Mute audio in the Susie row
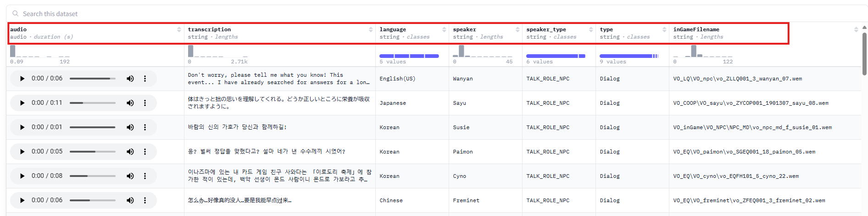This screenshot has height=216, width=868. pyautogui.click(x=130, y=127)
